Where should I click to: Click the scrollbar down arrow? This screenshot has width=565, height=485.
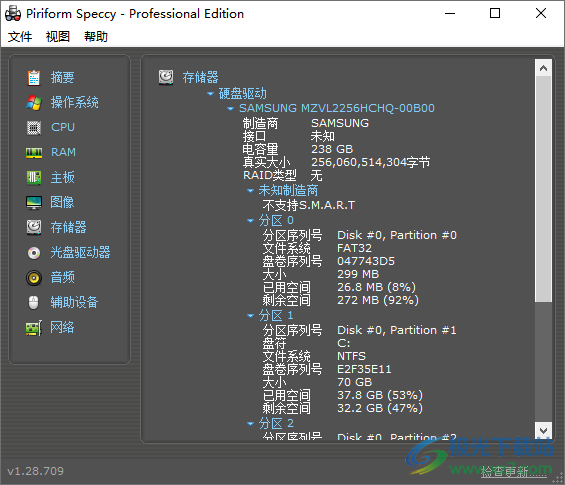coord(543,431)
